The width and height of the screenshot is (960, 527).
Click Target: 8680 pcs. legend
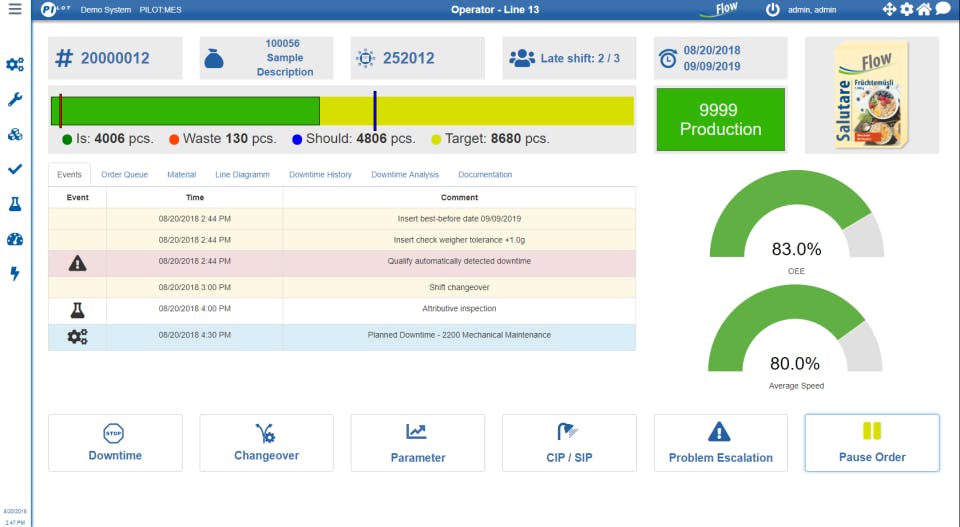pyautogui.click(x=490, y=139)
